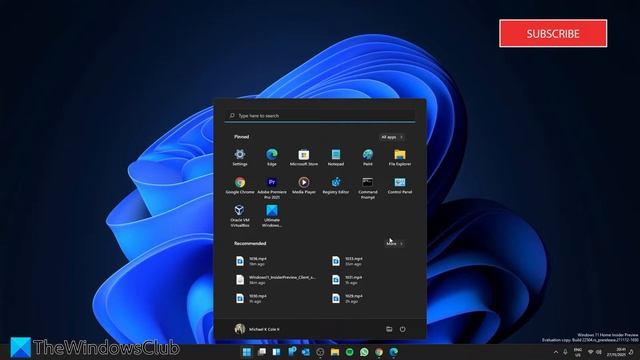Screen dimensions: 640x360
Task: Open the pinned Control Panel
Action: (x=400, y=185)
